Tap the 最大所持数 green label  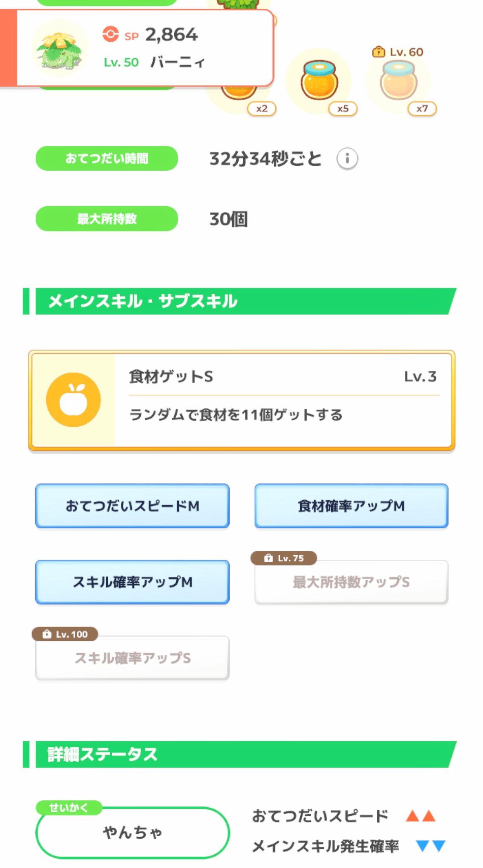(x=107, y=219)
